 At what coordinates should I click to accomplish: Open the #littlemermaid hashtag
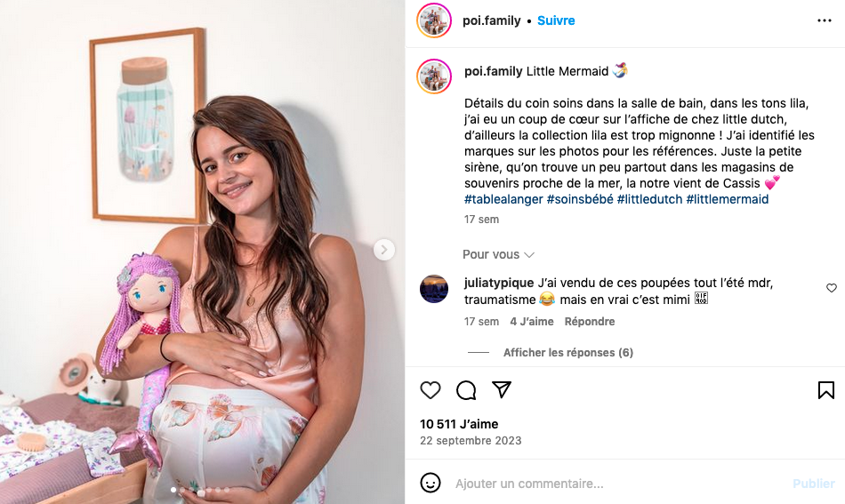(x=727, y=199)
